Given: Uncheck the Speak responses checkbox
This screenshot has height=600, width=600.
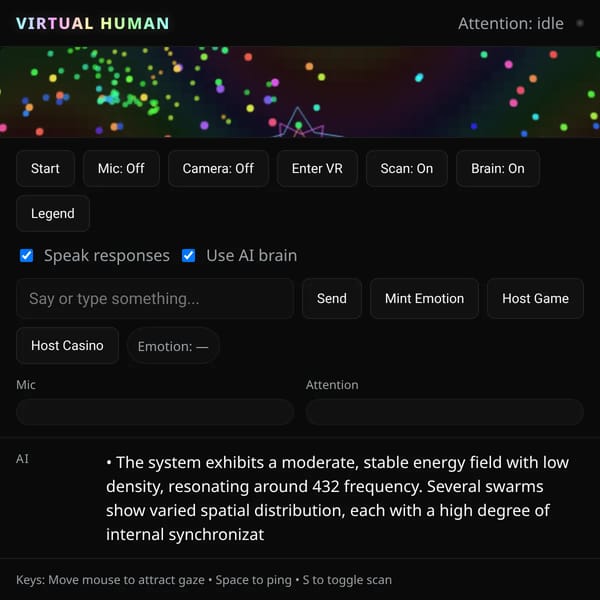Looking at the screenshot, I should (x=26, y=256).
